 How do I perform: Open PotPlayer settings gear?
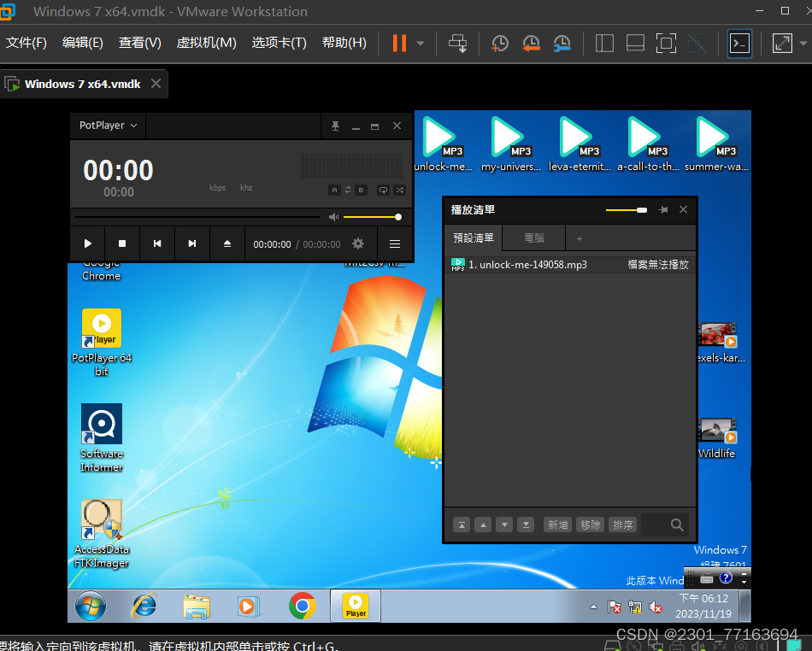pyautogui.click(x=358, y=243)
